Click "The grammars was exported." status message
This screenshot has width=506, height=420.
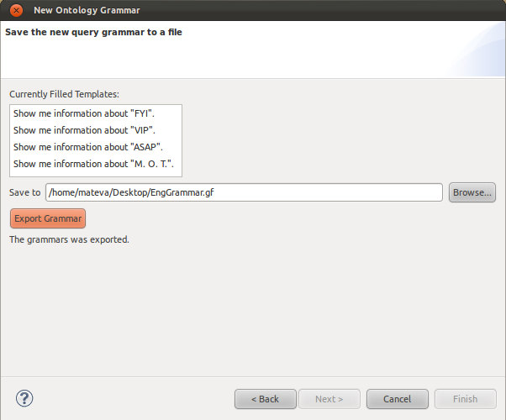tap(69, 239)
